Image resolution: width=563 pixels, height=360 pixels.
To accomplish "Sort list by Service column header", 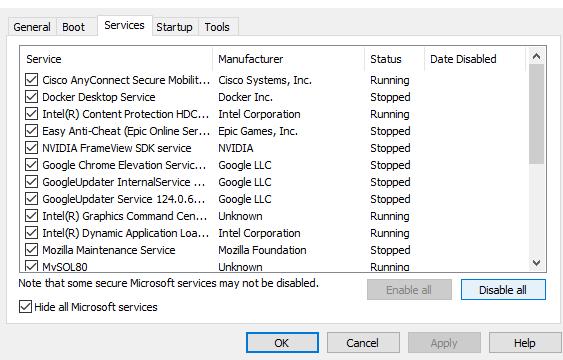I will point(116,59).
